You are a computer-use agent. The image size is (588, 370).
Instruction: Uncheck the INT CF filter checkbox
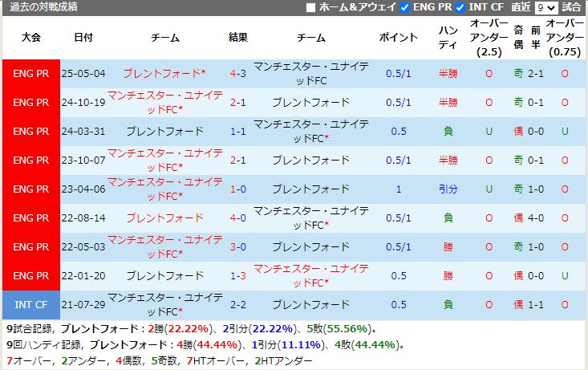click(460, 7)
